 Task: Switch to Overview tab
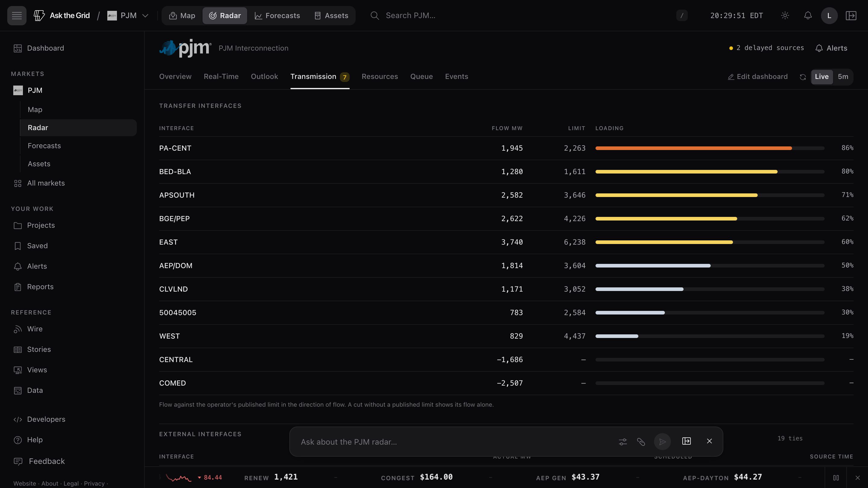pyautogui.click(x=175, y=77)
